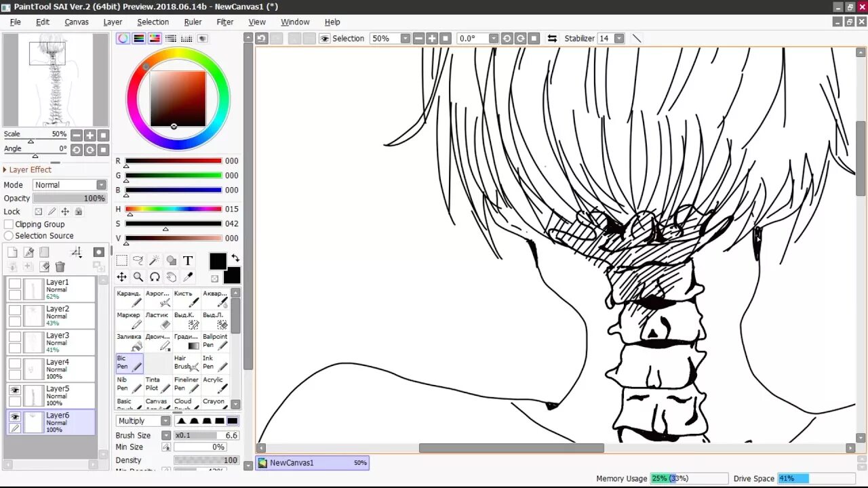Select the straight line drawing mode icon

click(636, 39)
